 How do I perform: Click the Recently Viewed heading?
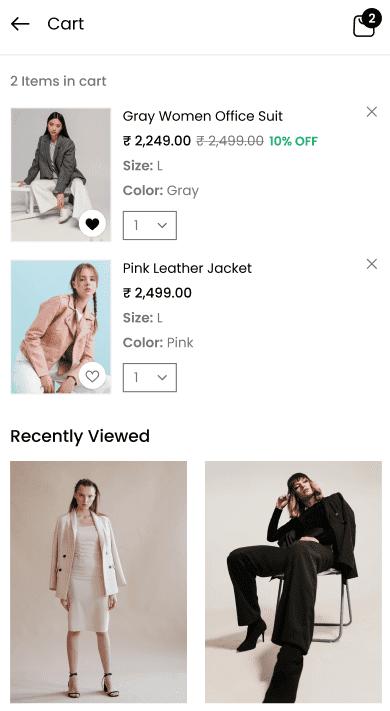(80, 436)
